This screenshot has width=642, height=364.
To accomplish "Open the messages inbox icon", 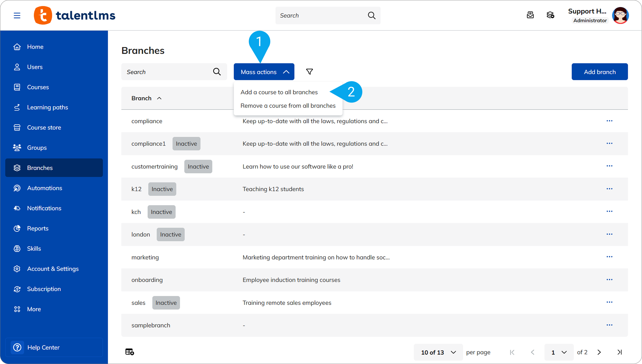I will (530, 15).
